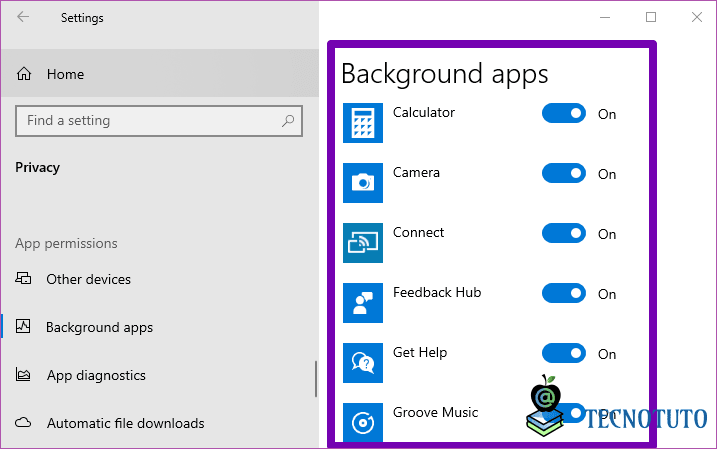The height and width of the screenshot is (449, 717).
Task: Click the Connect label text
Action: click(x=418, y=232)
